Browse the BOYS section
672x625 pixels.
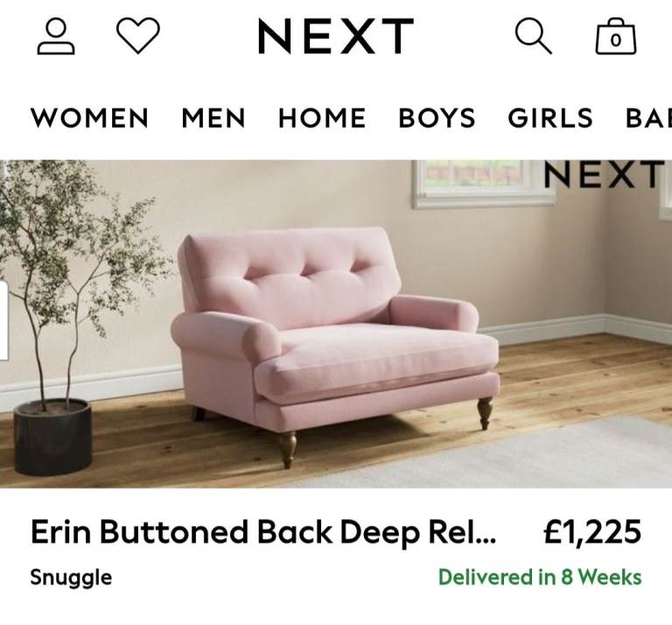click(437, 118)
